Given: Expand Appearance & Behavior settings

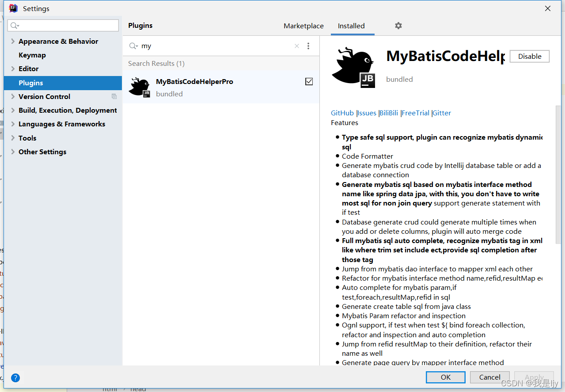Looking at the screenshot, I should point(13,41).
